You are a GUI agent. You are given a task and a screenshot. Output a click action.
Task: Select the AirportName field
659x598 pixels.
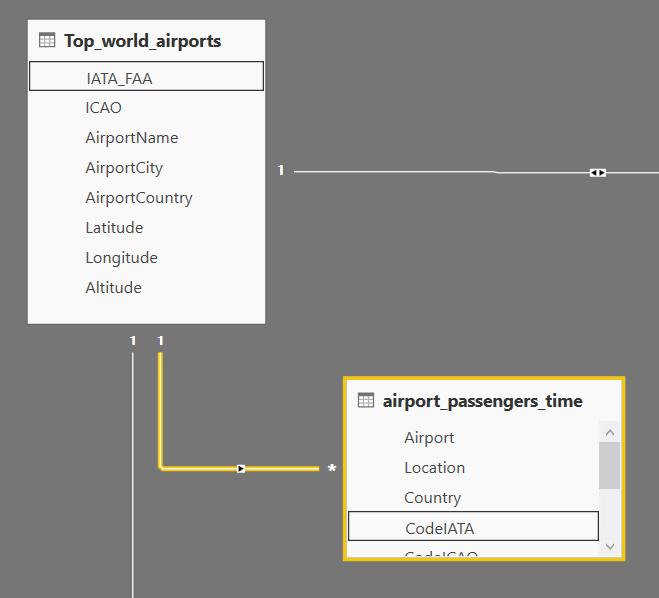(132, 137)
